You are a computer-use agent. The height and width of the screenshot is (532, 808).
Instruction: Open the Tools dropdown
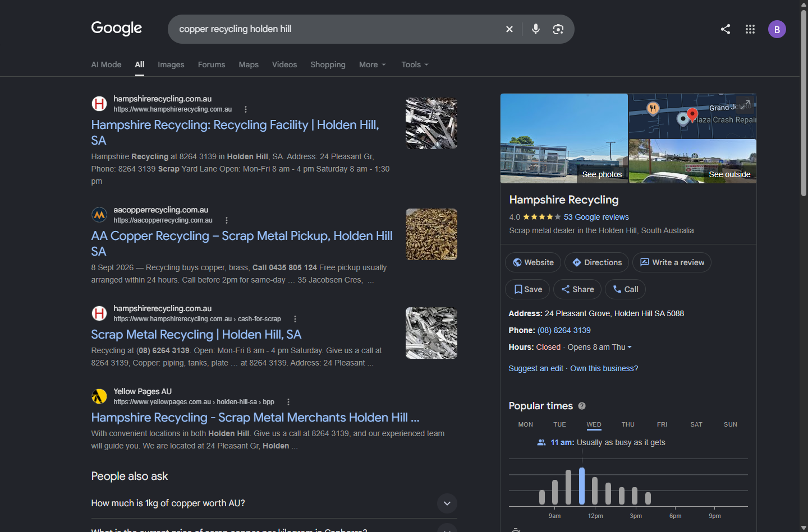coord(415,64)
